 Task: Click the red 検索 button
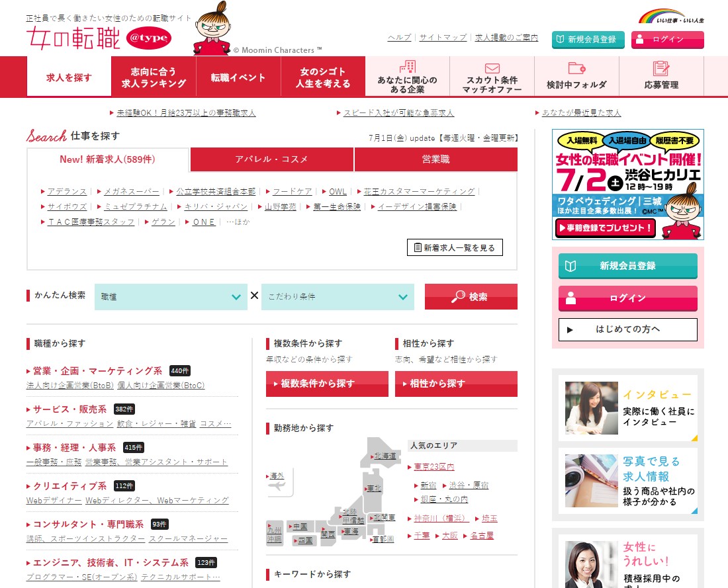click(471, 296)
